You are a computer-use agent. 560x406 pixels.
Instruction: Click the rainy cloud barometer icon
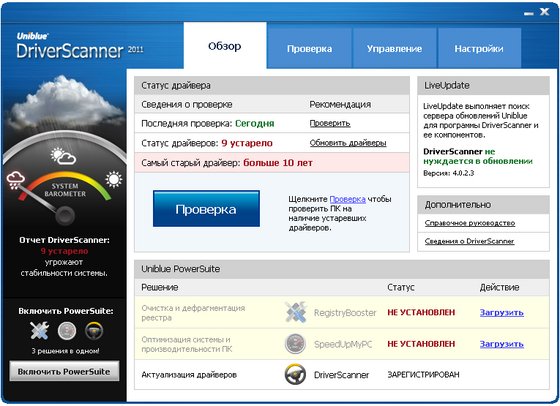coord(15,180)
